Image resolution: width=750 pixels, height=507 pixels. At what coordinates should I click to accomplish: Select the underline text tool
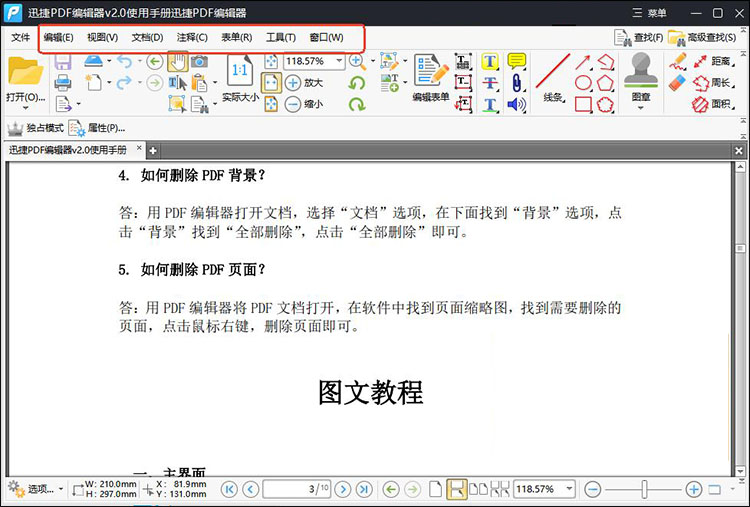pyautogui.click(x=490, y=104)
